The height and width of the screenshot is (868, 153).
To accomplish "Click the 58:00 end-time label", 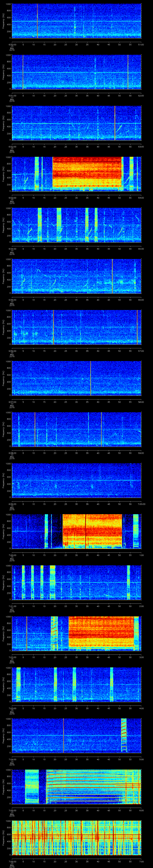I will [x=141, y=402].
